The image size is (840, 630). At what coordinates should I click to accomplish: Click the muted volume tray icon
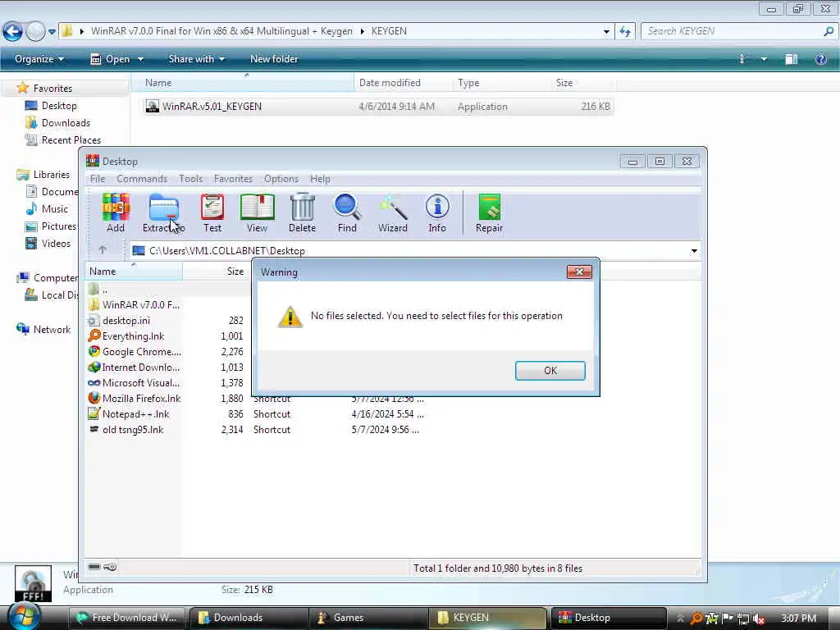point(759,619)
